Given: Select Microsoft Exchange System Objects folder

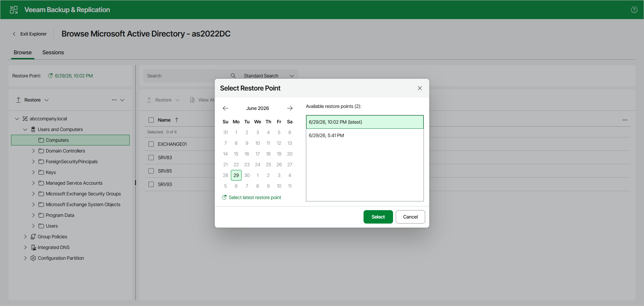Looking at the screenshot, I should (83, 204).
